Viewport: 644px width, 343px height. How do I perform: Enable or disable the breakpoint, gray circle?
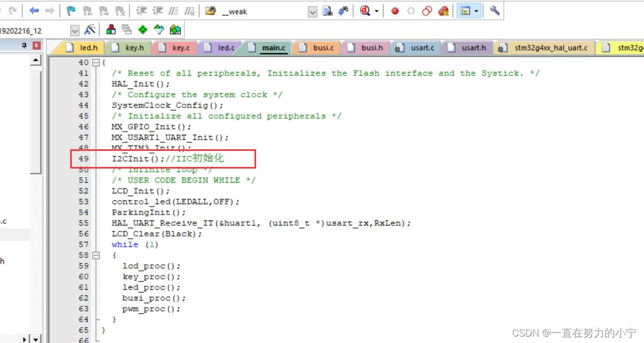(x=411, y=11)
